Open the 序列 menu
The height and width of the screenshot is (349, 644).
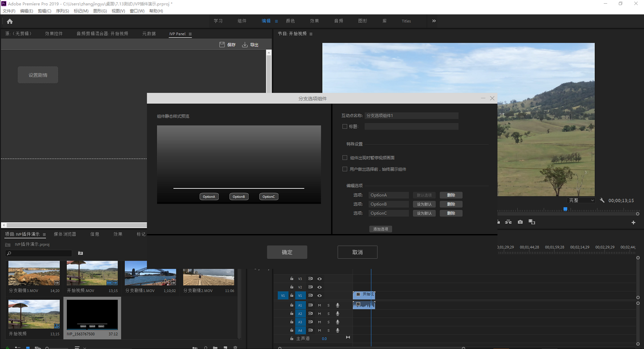pyautogui.click(x=62, y=11)
